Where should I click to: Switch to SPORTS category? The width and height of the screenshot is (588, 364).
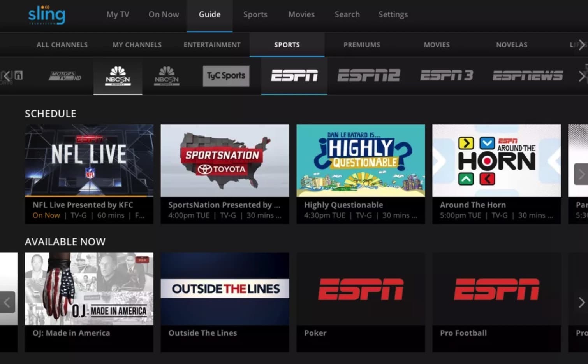287,45
